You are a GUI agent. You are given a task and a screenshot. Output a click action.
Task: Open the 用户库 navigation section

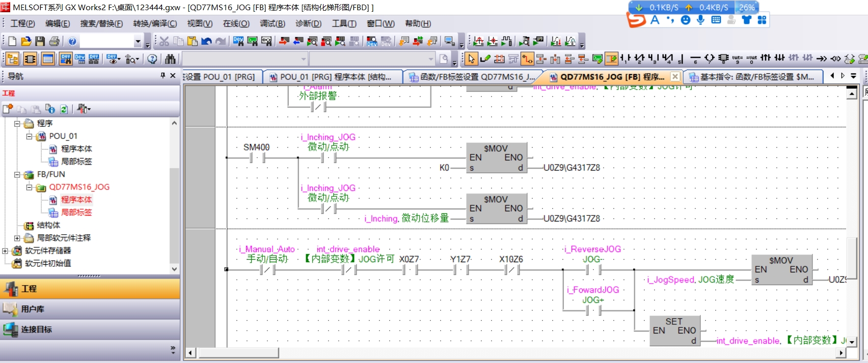click(x=33, y=309)
